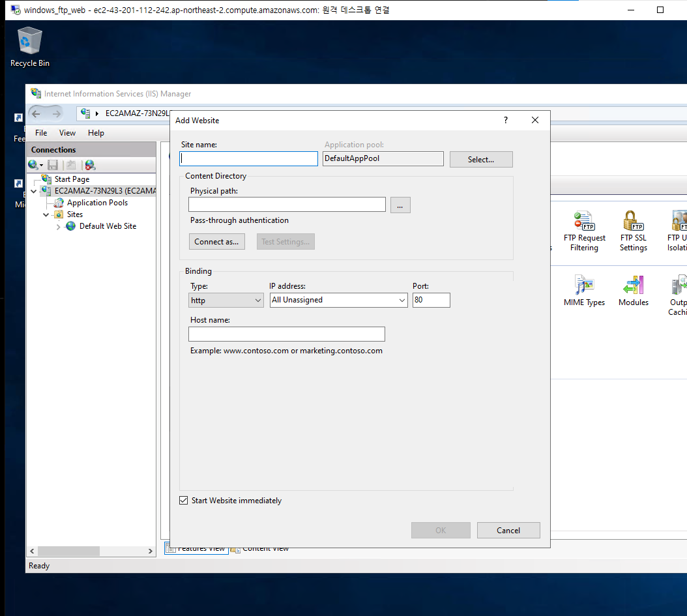The height and width of the screenshot is (616, 687).
Task: Open the MIME Types feature icon
Action: [584, 291]
